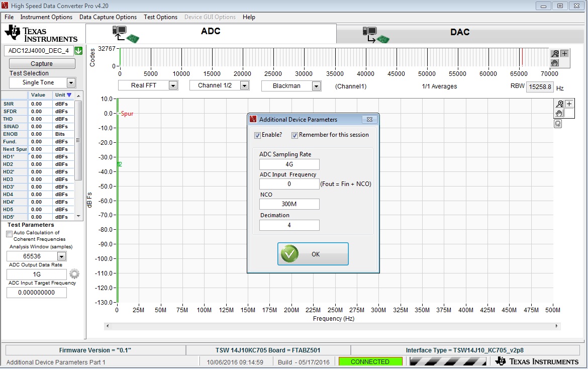Click the ADC Input Frequency field
This screenshot has height=369, width=588.
pos(289,184)
